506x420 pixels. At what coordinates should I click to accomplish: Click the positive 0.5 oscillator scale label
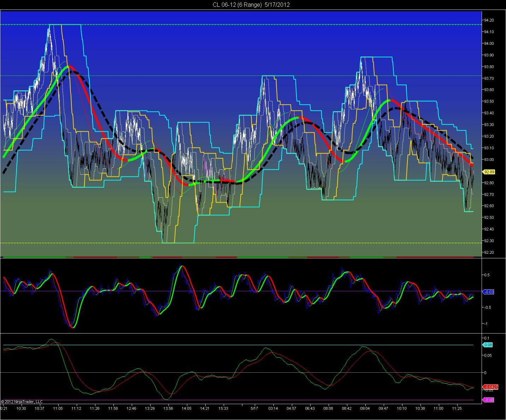coord(487,275)
